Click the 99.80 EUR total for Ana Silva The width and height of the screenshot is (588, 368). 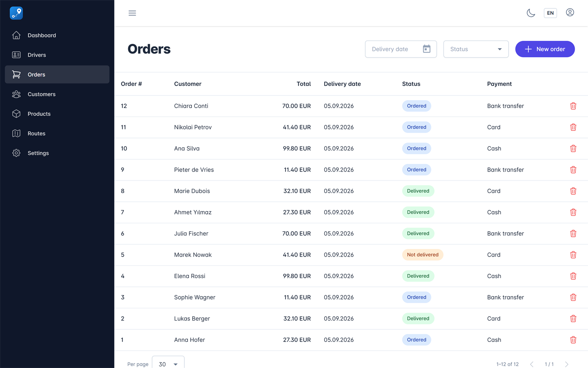click(297, 148)
